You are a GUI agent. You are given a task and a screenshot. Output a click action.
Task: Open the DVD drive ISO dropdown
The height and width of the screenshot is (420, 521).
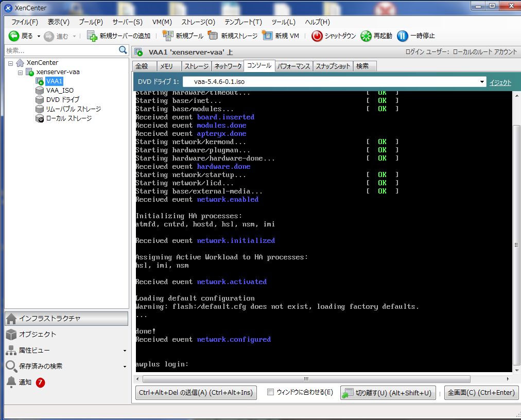tap(482, 82)
